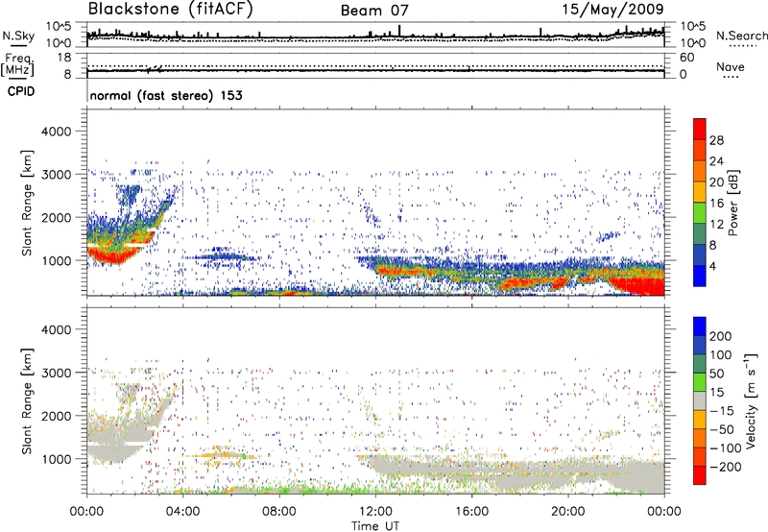Click the "18" frequency tick label
This screenshot has height=532, width=768.
click(x=64, y=58)
